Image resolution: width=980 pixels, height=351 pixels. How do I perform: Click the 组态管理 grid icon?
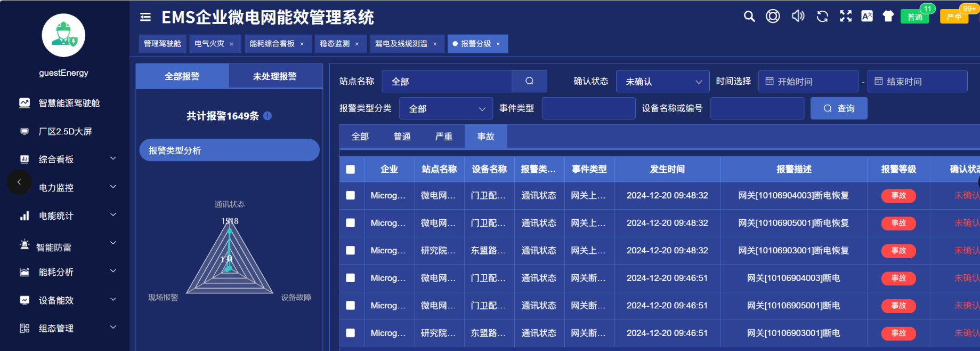[25, 328]
